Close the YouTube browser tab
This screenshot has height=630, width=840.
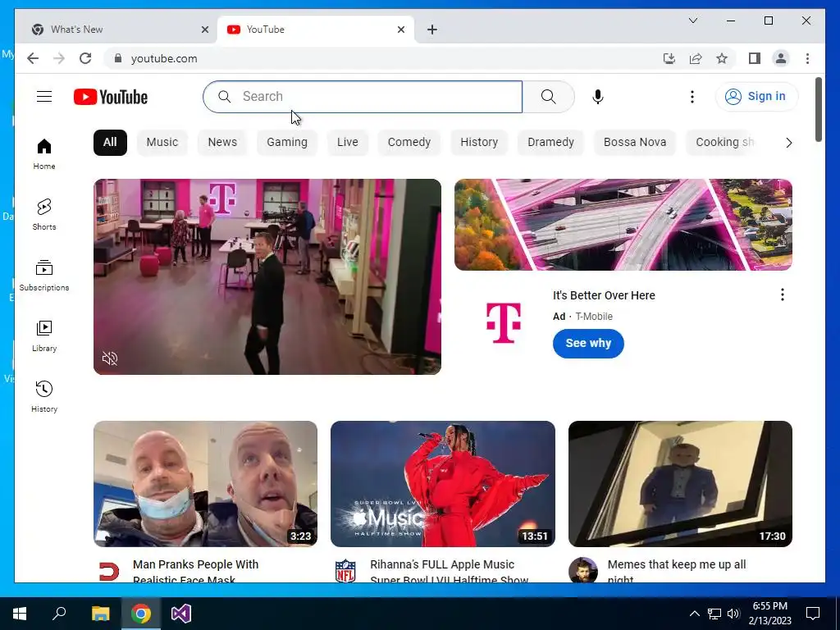click(x=400, y=30)
